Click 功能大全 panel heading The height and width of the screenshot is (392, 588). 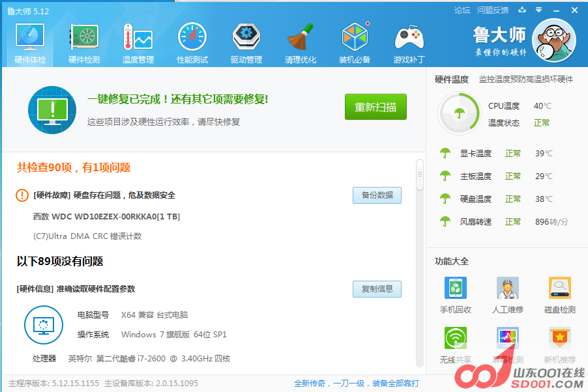tap(452, 261)
